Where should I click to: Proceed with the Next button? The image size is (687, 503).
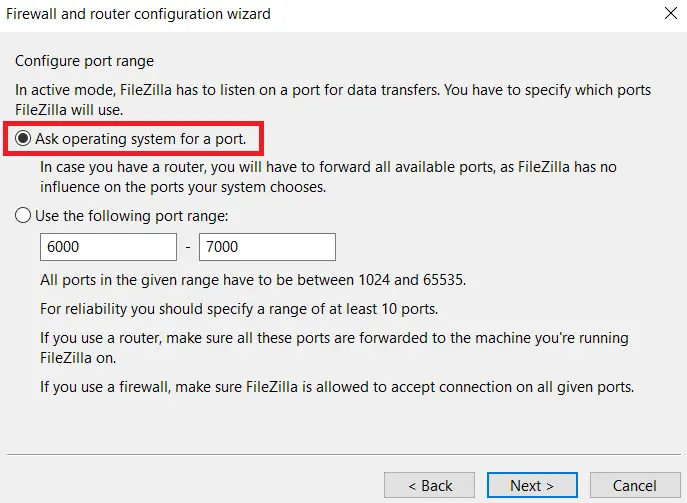[x=532, y=485]
